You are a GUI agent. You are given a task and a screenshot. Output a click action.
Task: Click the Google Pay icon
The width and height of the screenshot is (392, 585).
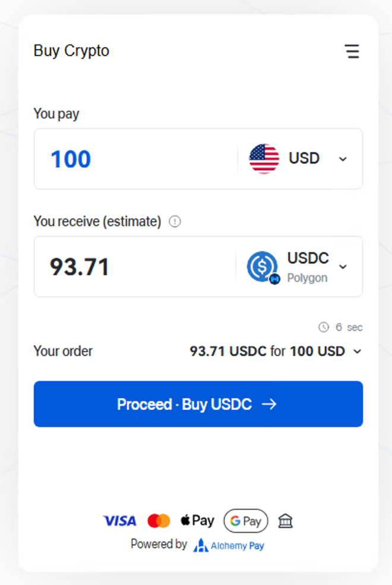pyautogui.click(x=246, y=521)
